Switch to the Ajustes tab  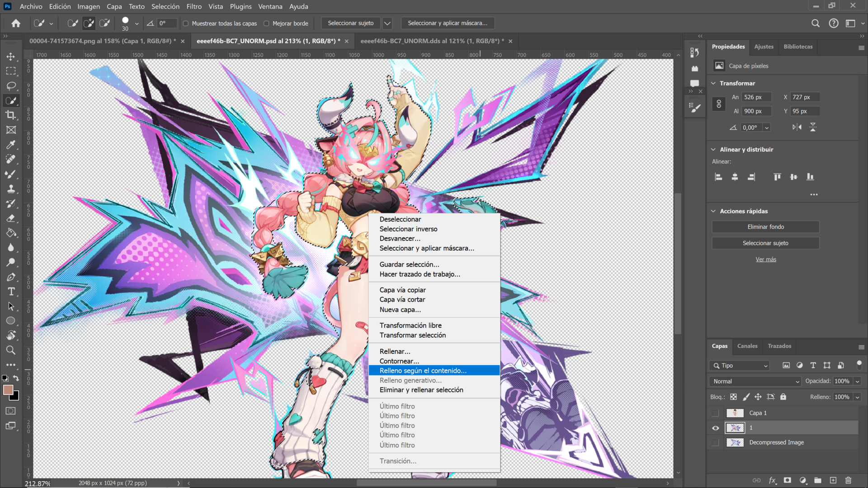764,47
